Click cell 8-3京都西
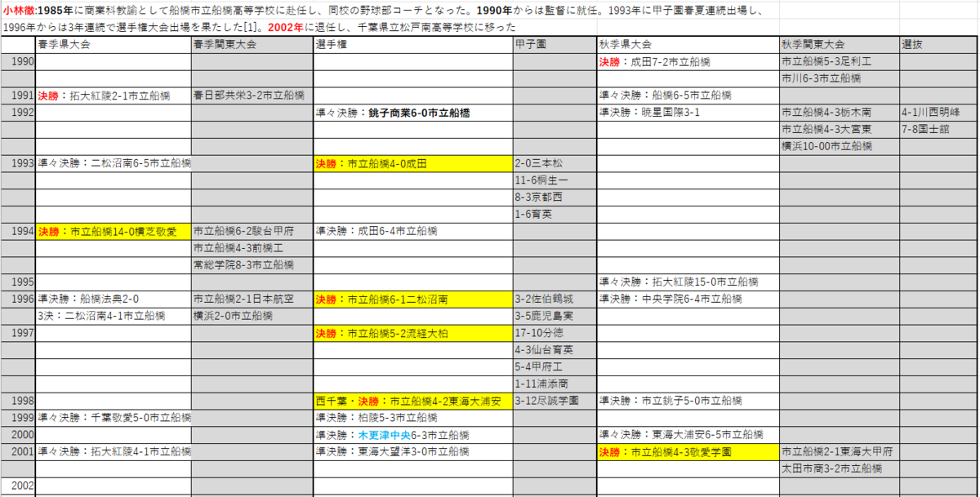This screenshot has height=497, width=980. 555,197
